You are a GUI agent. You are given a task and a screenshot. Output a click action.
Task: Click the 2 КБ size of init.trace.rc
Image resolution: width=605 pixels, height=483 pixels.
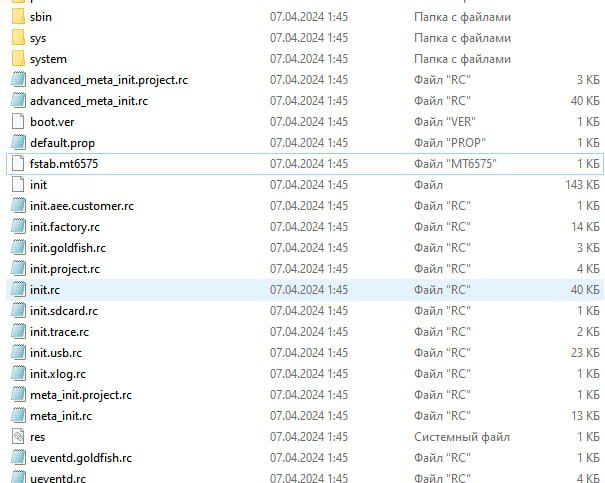pos(588,331)
